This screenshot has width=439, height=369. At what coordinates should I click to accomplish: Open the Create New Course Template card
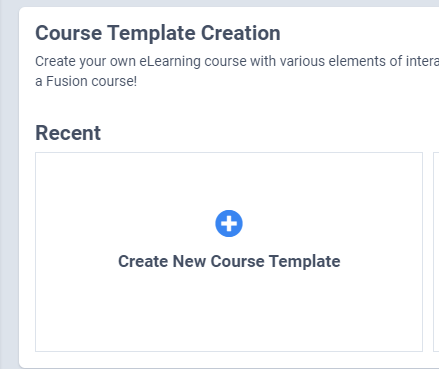click(x=229, y=252)
